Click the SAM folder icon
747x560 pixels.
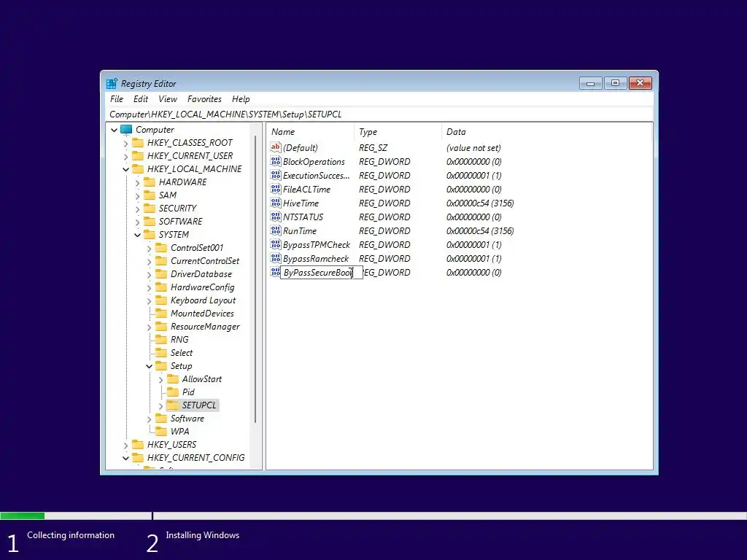click(x=150, y=195)
